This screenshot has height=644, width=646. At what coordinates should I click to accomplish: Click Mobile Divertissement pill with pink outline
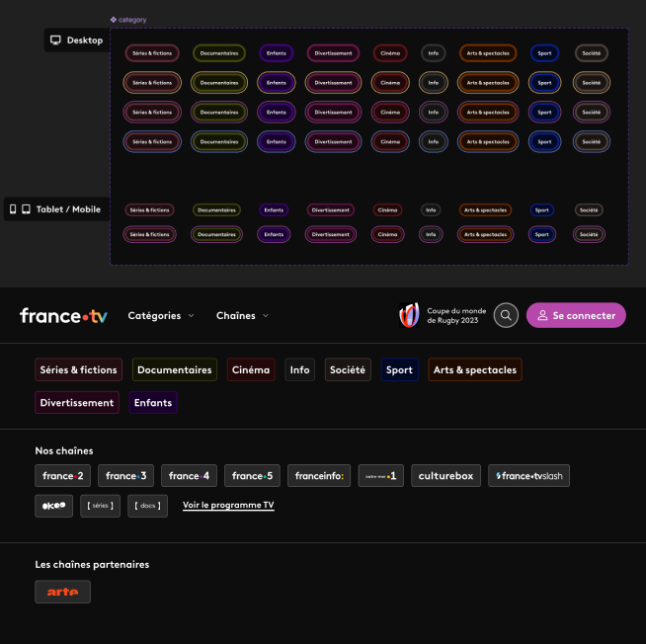click(331, 234)
